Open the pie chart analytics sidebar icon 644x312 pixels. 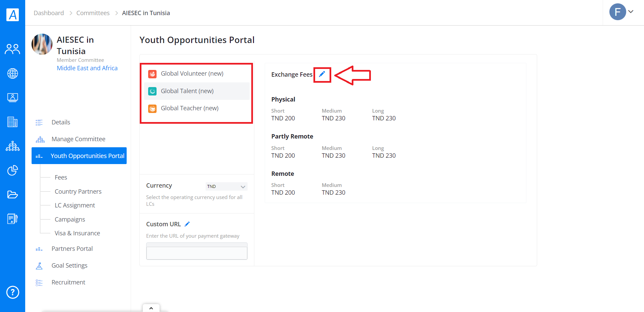12,170
